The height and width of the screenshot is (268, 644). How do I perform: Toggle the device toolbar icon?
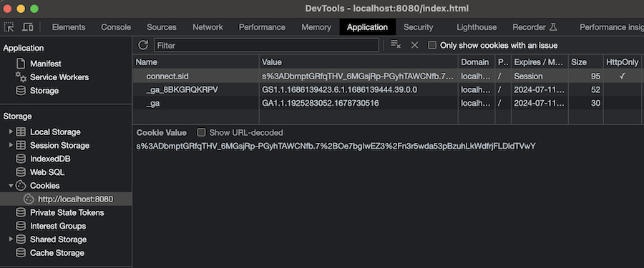coord(27,27)
